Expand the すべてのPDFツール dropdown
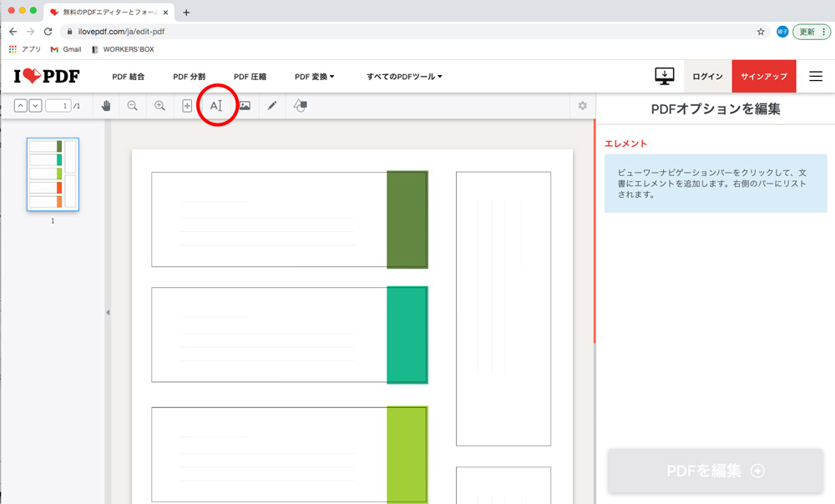835x504 pixels. 404,77
